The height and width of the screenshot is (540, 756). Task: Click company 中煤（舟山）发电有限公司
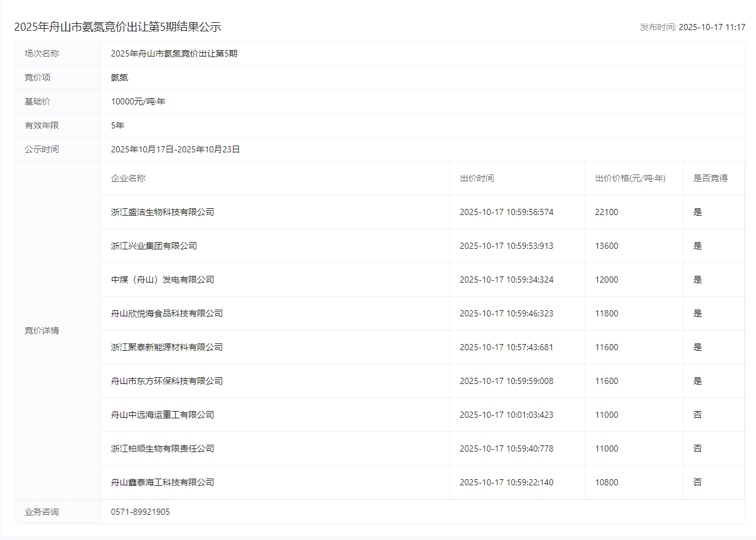(x=162, y=280)
